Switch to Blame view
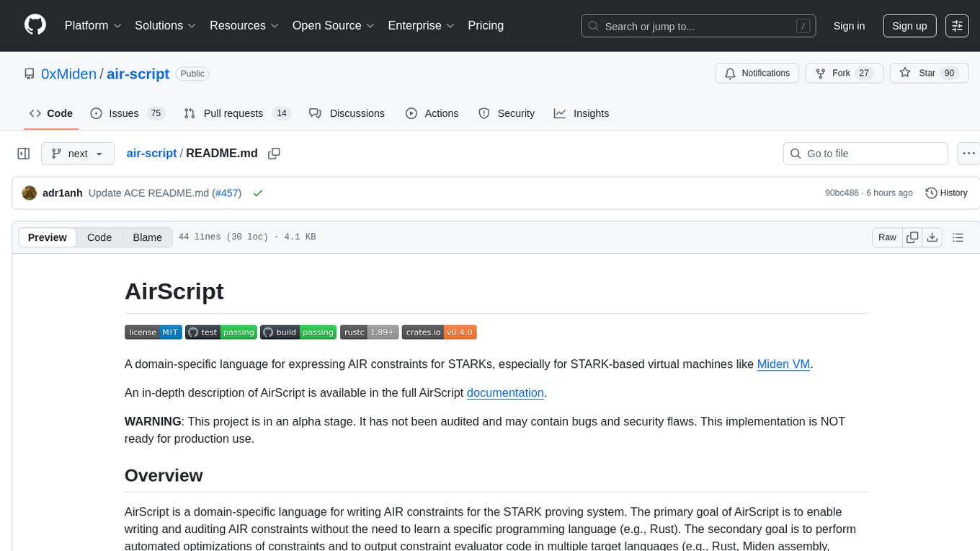 [147, 237]
